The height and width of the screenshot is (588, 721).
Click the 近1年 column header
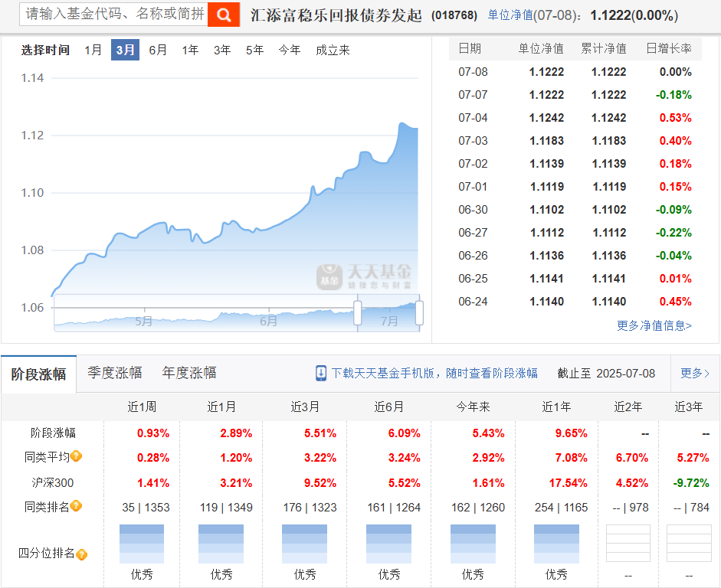click(556, 407)
